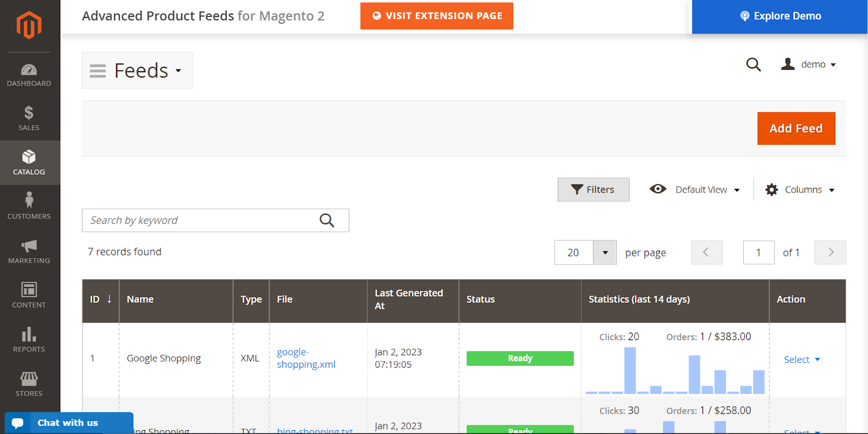
Task: Click Visit Extension Page button
Action: [x=437, y=16]
